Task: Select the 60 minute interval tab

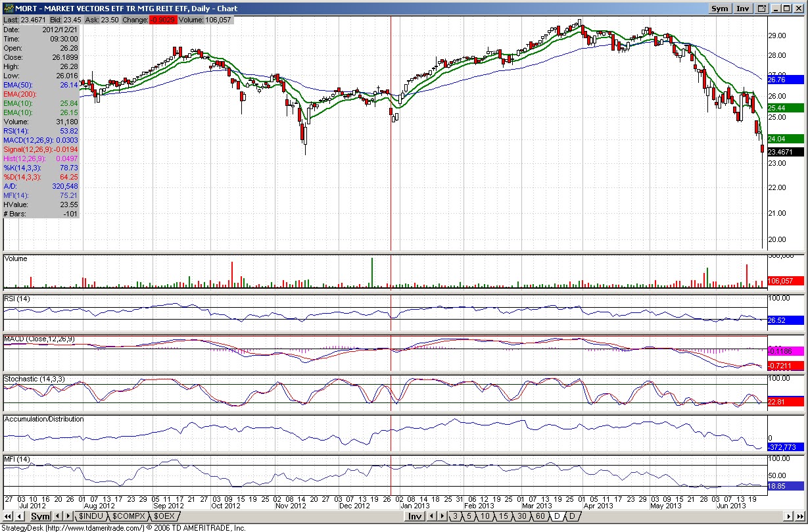Action: coord(540,517)
